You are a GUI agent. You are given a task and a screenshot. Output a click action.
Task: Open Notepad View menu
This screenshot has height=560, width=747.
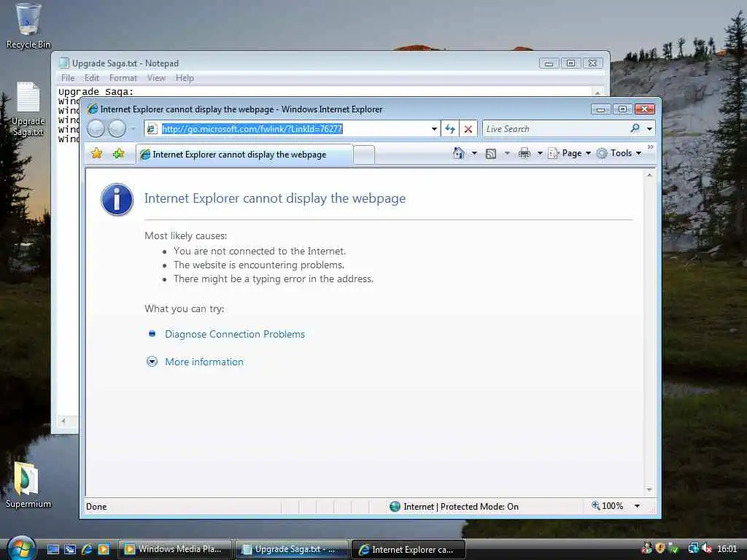tap(156, 77)
